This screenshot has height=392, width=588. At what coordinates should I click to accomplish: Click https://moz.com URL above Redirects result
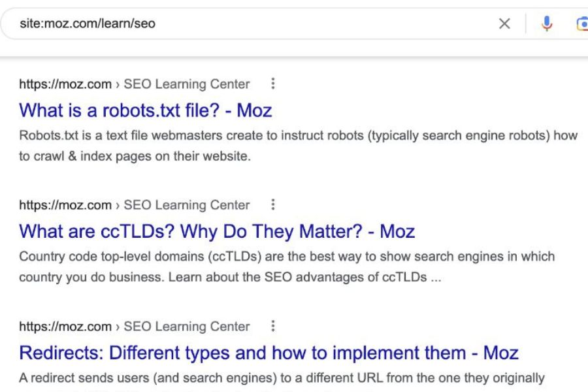coord(65,327)
